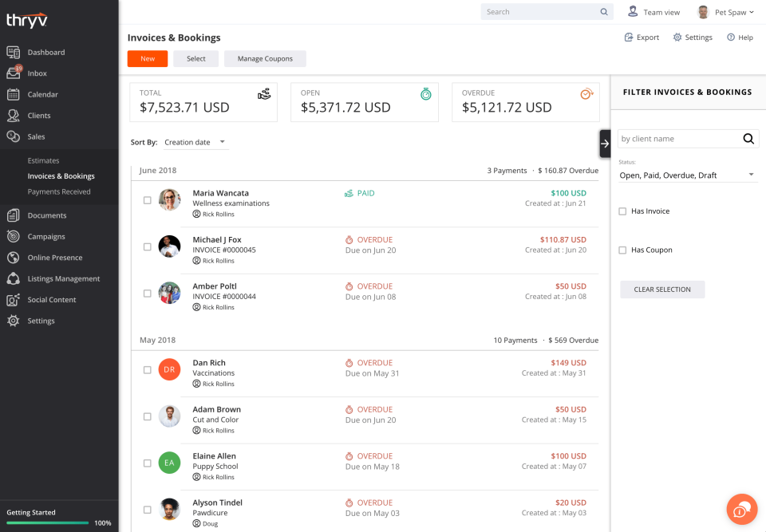Screen dimensions: 766x532
Task: Enable the Has Coupon filter
Action: click(x=622, y=250)
